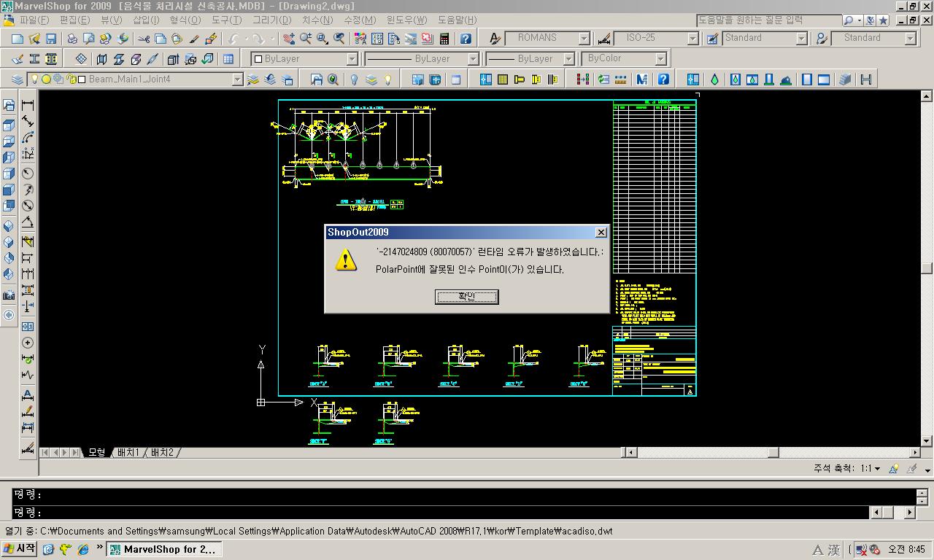934x560 pixels.
Task: Expand the Beam_Main1_Joint4 layer dropdown
Action: click(x=237, y=79)
